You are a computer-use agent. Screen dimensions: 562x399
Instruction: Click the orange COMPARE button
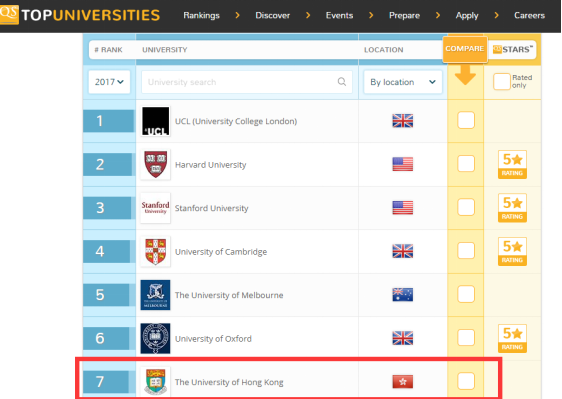[465, 49]
